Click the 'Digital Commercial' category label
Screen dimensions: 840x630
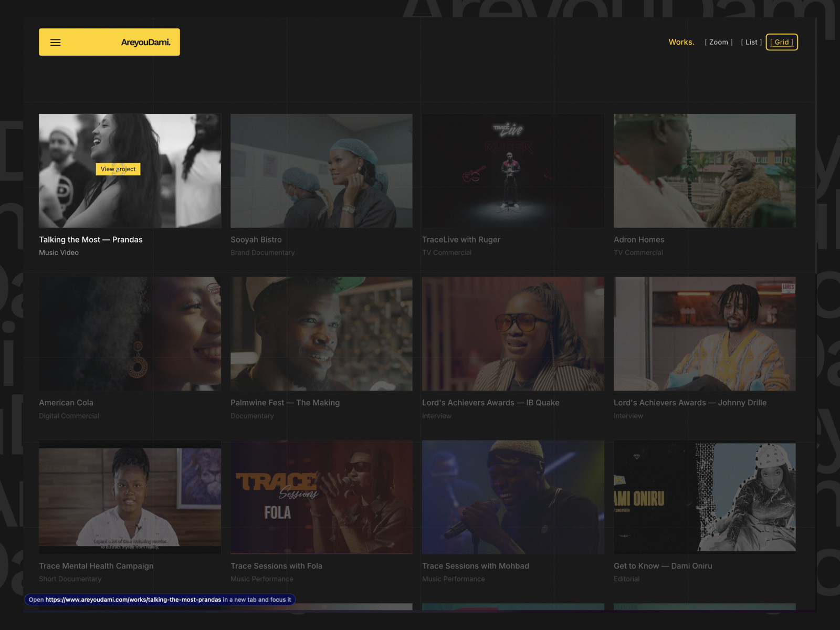[69, 416]
